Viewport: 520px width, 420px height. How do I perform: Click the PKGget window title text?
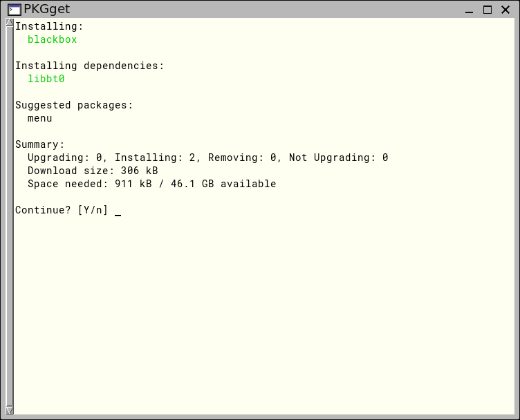pyautogui.click(x=47, y=9)
